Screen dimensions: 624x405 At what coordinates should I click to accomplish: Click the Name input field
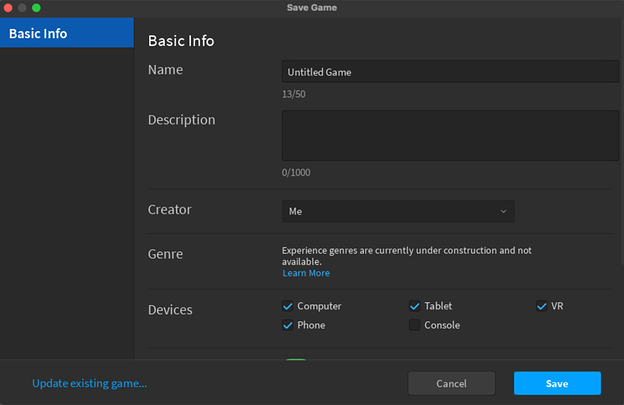tap(450, 72)
